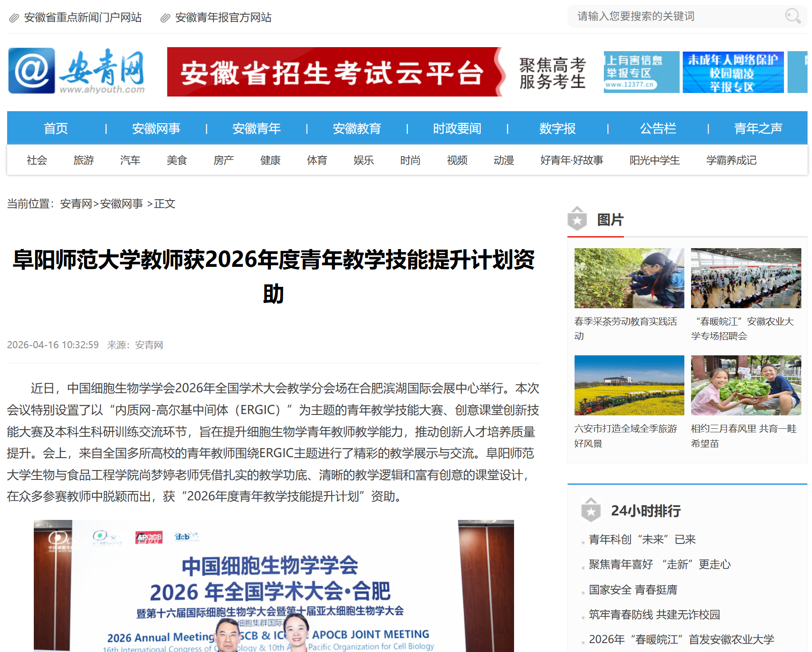Open the yellow flower field train thumbnail
Screen dimensions: 812x652
[629, 385]
